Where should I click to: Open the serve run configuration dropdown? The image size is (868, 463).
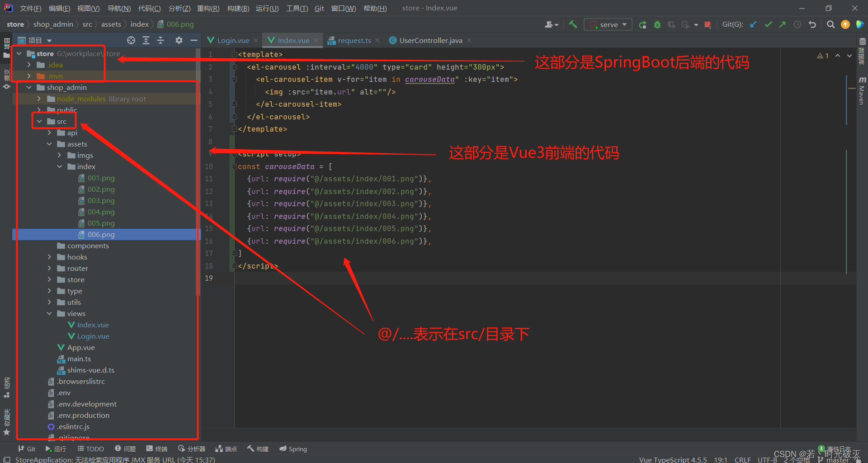[x=608, y=24]
